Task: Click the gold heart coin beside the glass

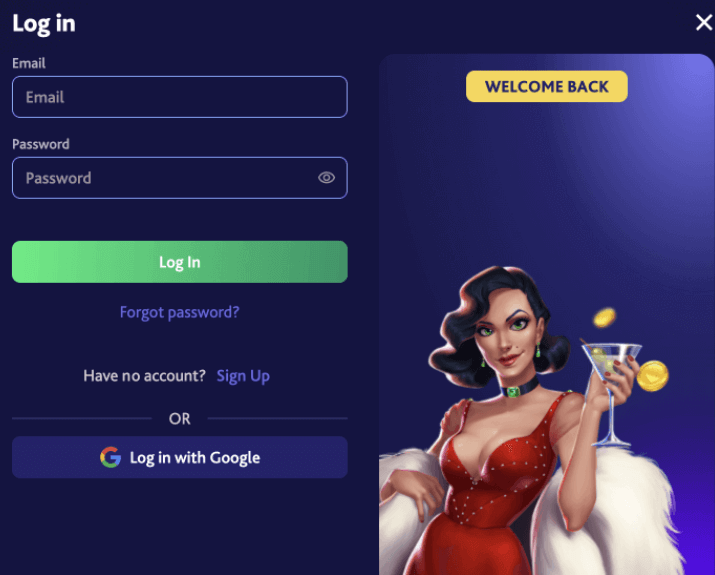Action: tap(652, 376)
